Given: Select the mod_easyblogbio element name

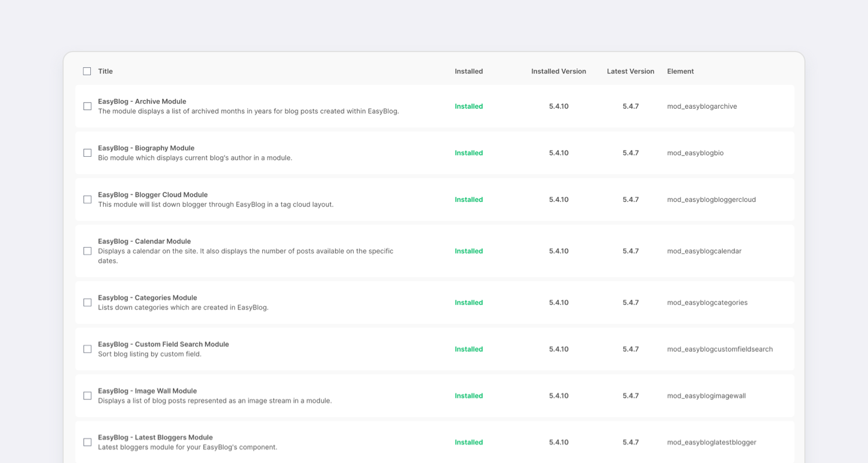Looking at the screenshot, I should (x=695, y=153).
